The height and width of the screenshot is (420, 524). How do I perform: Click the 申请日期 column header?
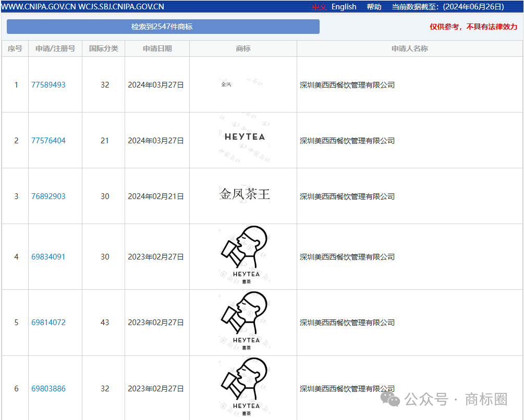(x=157, y=49)
